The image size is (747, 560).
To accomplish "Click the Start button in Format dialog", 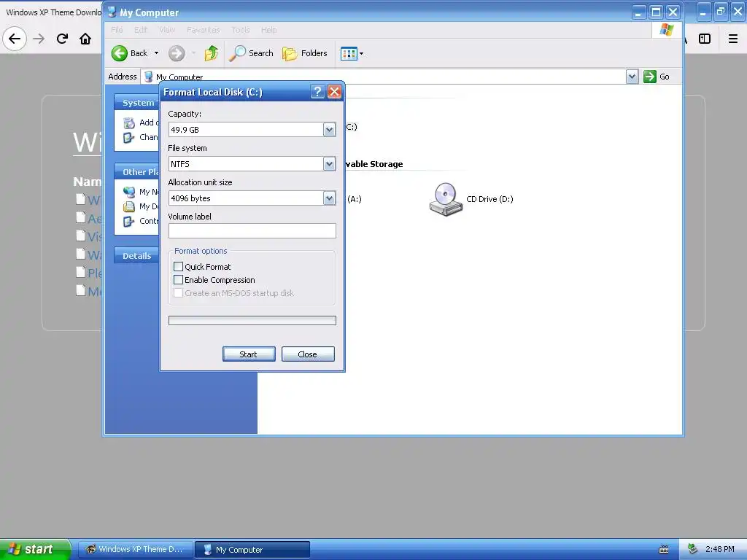I will pos(249,354).
